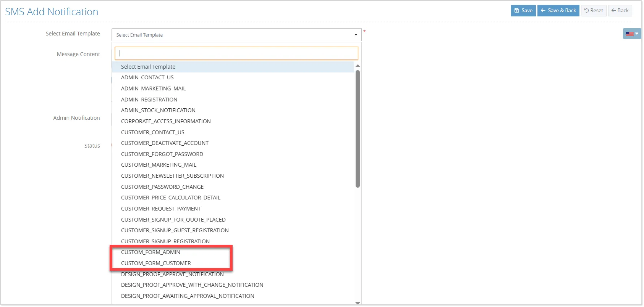Select CUSTOMER_REQUEST_PAYMENT template
Viewport: 644px width, 307px height.
[233, 209]
